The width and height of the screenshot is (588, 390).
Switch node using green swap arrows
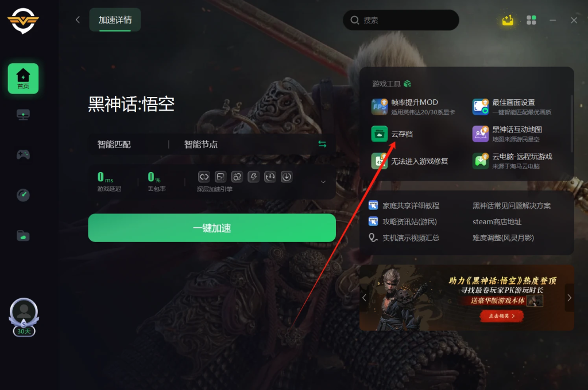point(322,144)
